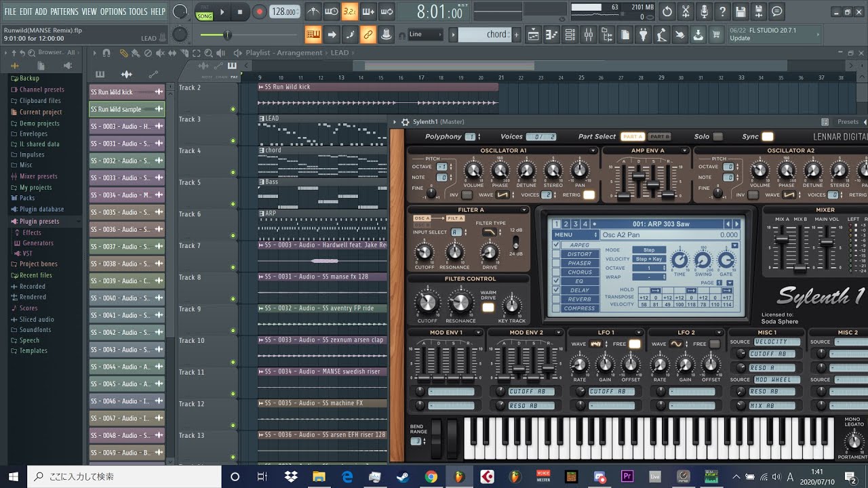The height and width of the screenshot is (488, 868).
Task: Select Part A in Sylenth1
Action: pyautogui.click(x=633, y=137)
